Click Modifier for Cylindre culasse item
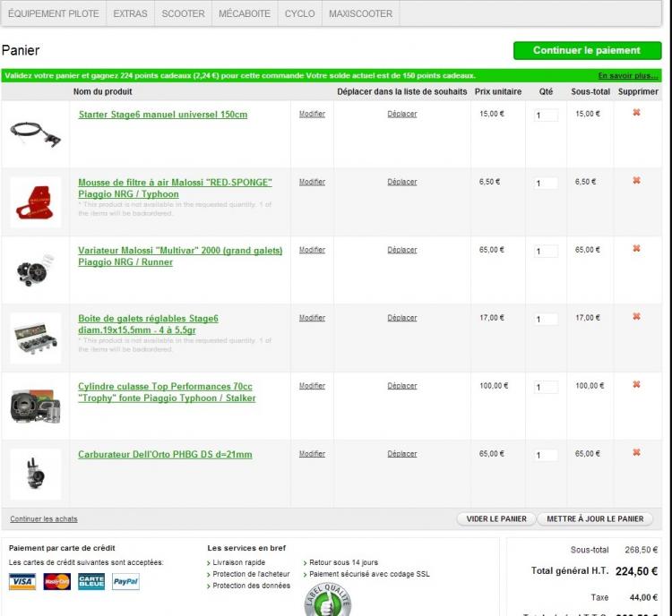 point(312,386)
